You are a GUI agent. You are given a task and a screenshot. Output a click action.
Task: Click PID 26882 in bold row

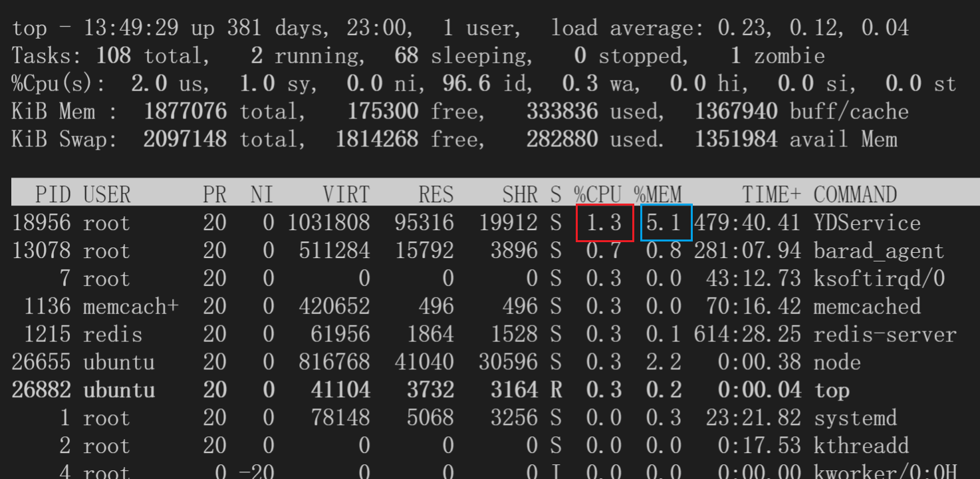(41, 391)
